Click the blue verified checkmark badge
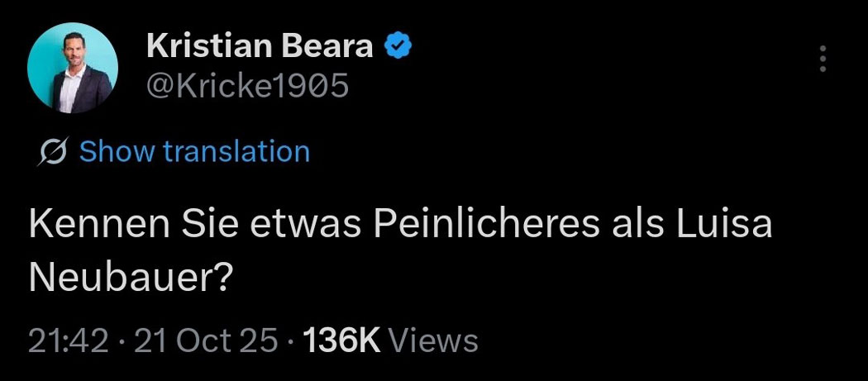868x381 pixels. [400, 47]
